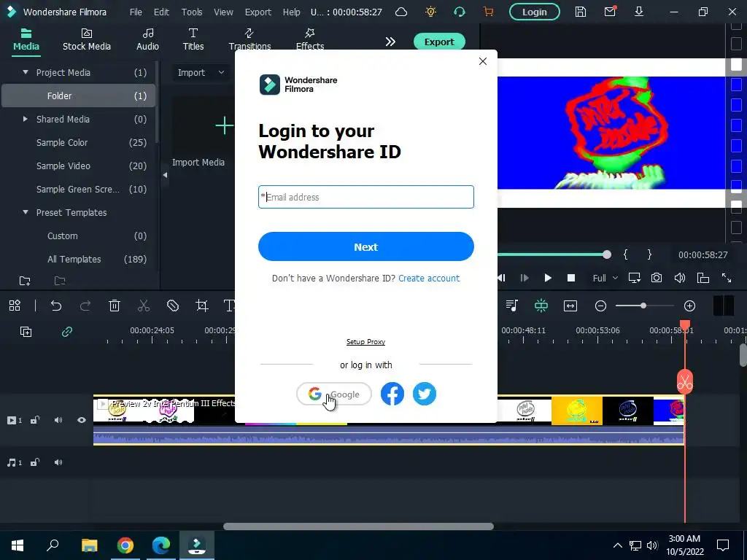The image size is (747, 560).
Task: Click the Play button in preview controls
Action: pyautogui.click(x=548, y=278)
